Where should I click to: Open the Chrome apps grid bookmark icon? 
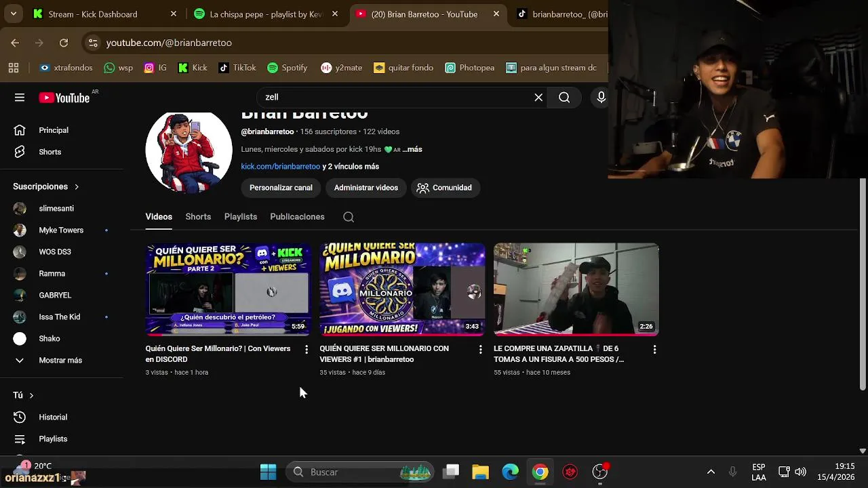point(14,68)
